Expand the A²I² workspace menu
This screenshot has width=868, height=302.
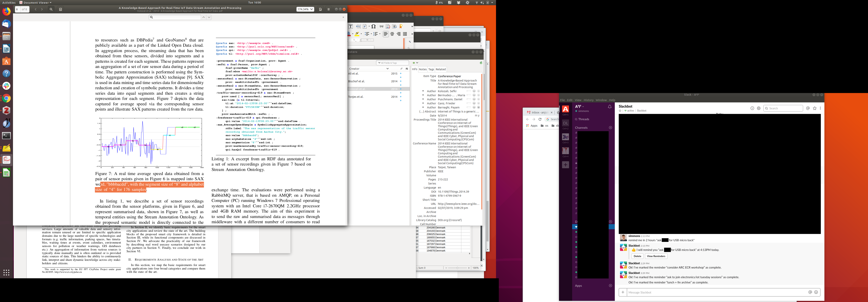coord(579,106)
